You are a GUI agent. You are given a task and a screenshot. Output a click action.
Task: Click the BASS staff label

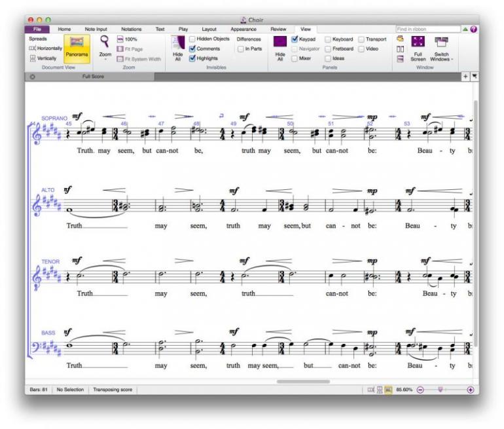(48, 333)
